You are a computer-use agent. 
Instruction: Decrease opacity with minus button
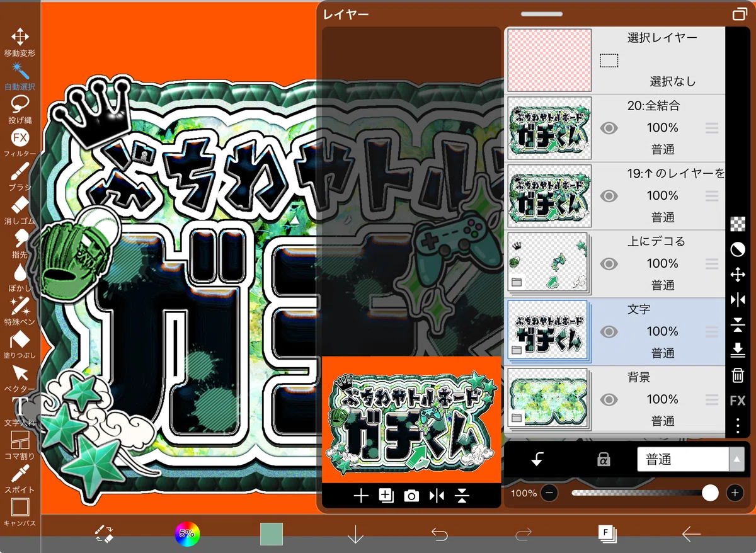coord(549,493)
